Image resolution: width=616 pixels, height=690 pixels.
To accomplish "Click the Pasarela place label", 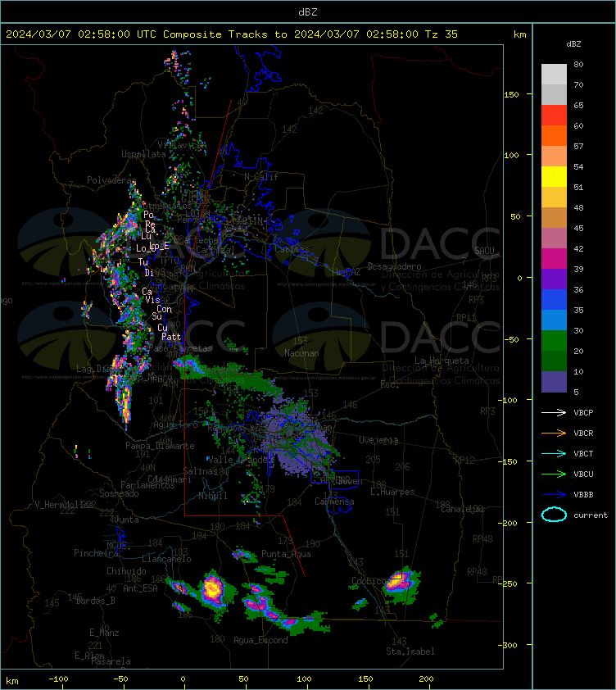I will (x=111, y=661).
